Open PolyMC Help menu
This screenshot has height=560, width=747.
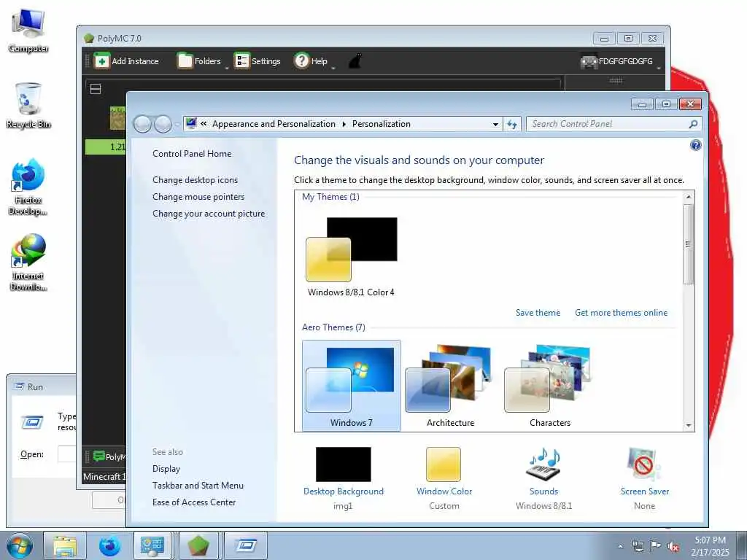(314, 61)
